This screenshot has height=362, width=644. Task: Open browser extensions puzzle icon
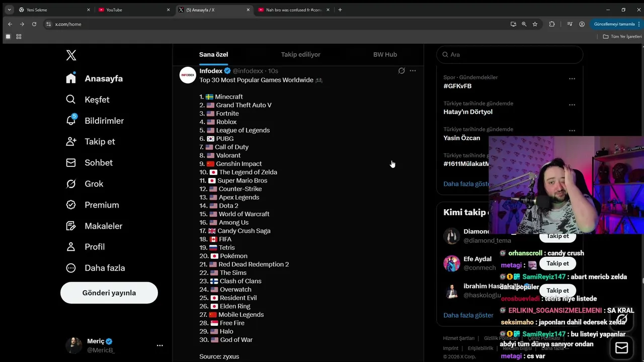pyautogui.click(x=552, y=24)
